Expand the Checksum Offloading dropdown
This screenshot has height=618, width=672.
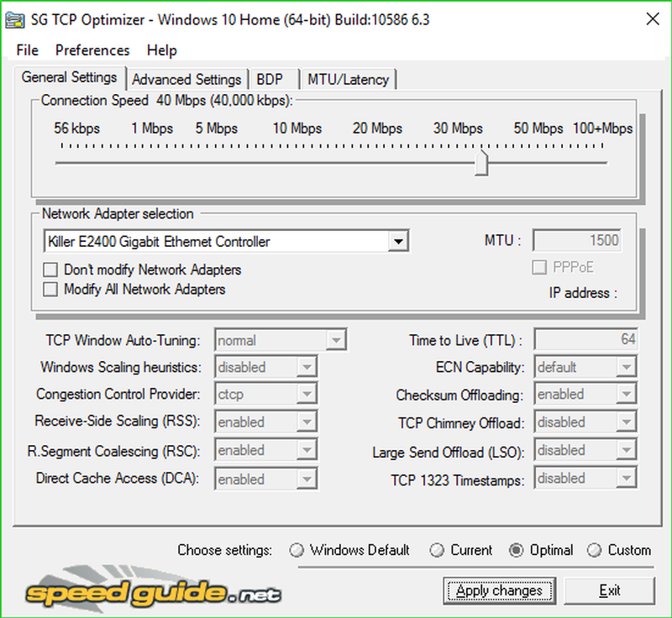[626, 394]
